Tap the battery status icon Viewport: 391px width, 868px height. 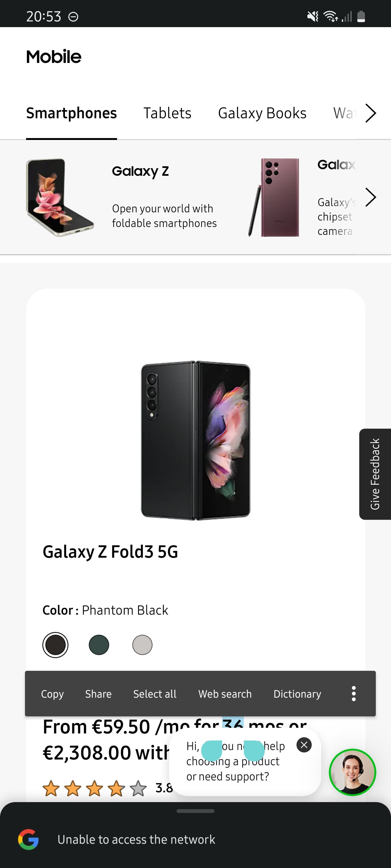point(361,16)
